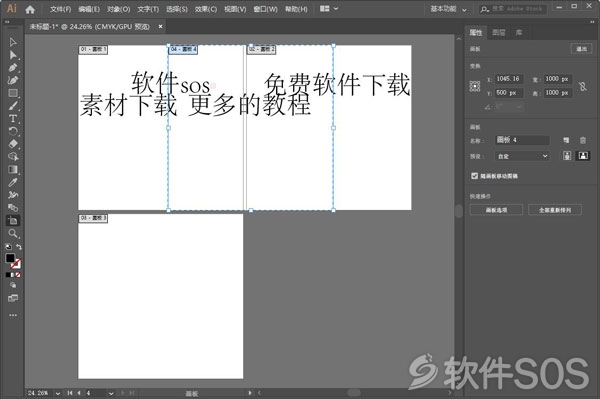Open the 对象(O) menu
This screenshot has width=600, height=399.
(x=118, y=9)
